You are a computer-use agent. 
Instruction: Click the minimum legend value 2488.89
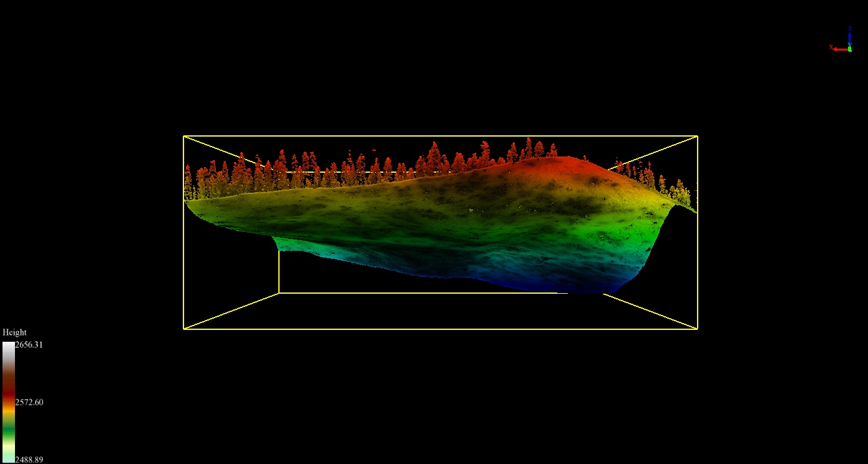[29, 460]
